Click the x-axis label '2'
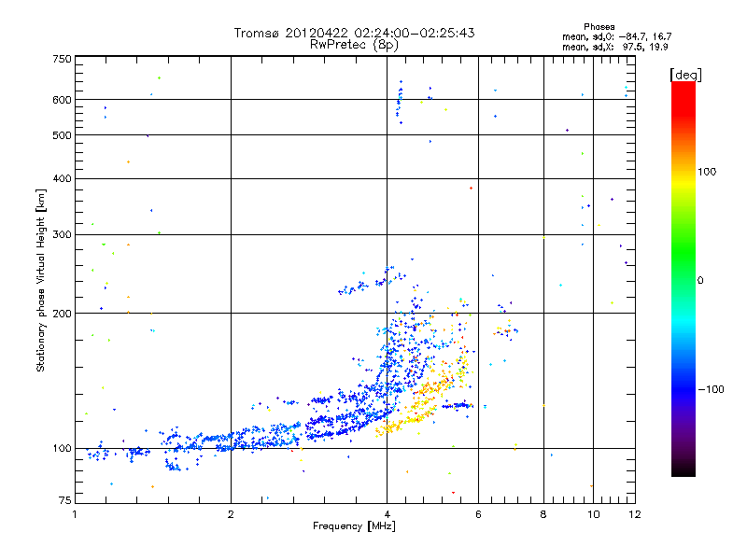This screenshot has width=747, height=560. click(231, 514)
